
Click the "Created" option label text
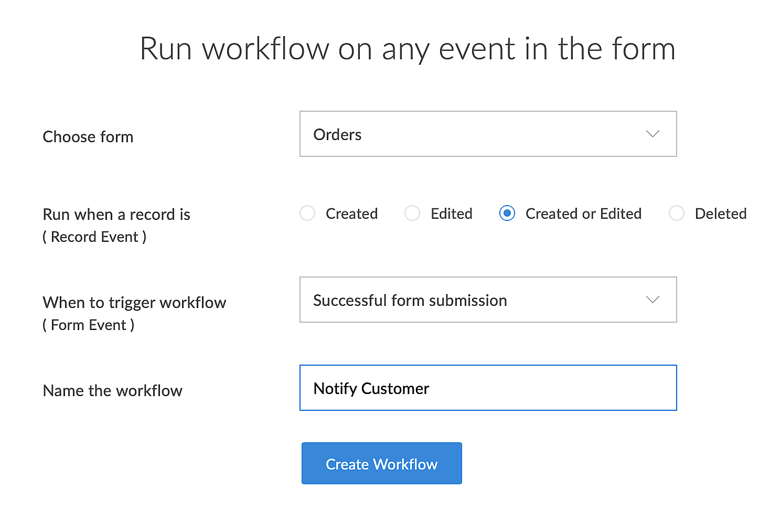pos(351,214)
